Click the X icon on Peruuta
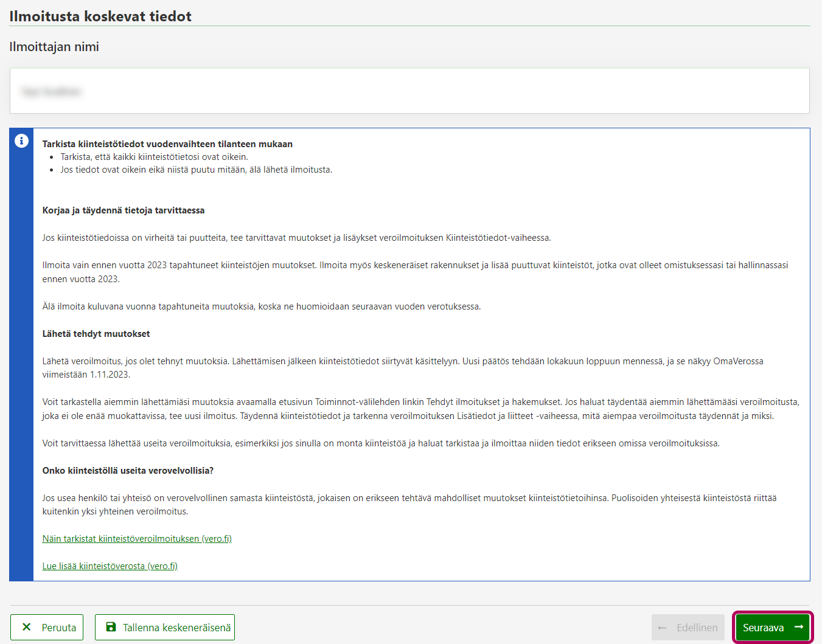 click(27, 627)
